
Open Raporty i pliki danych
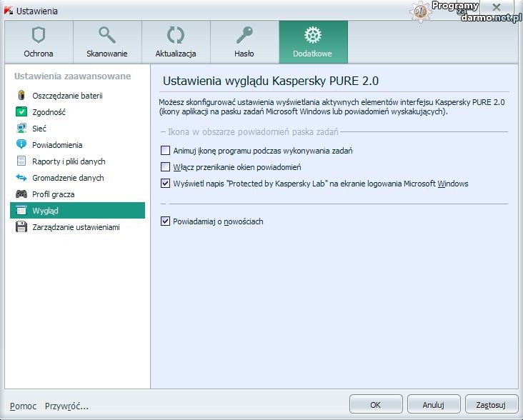(77, 161)
